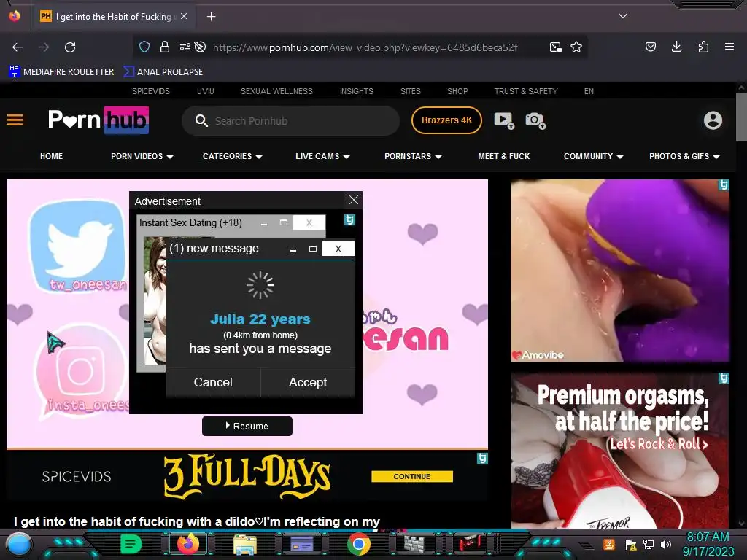Viewport: 747px width, 560px height.
Task: Click the Resume video button
Action: [247, 426]
